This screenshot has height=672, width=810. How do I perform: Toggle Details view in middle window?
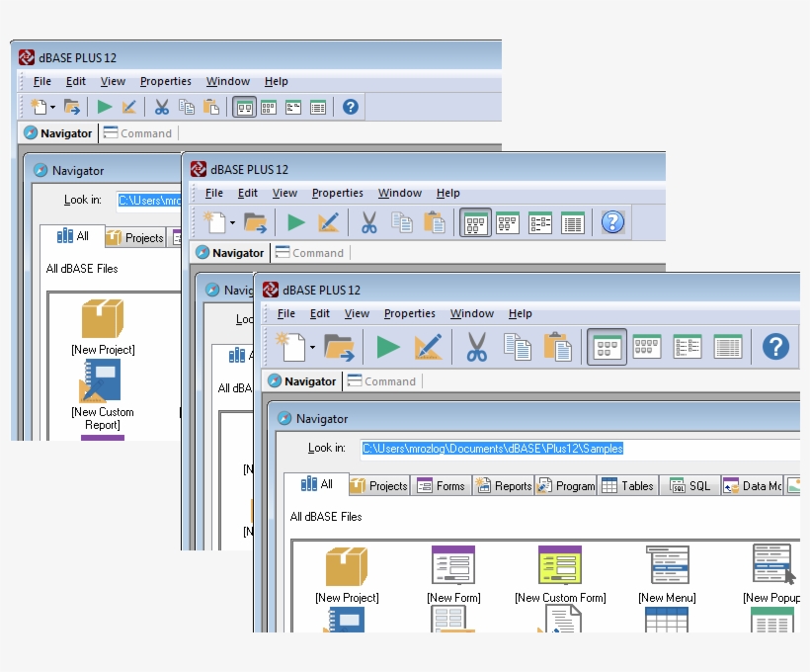point(573,222)
